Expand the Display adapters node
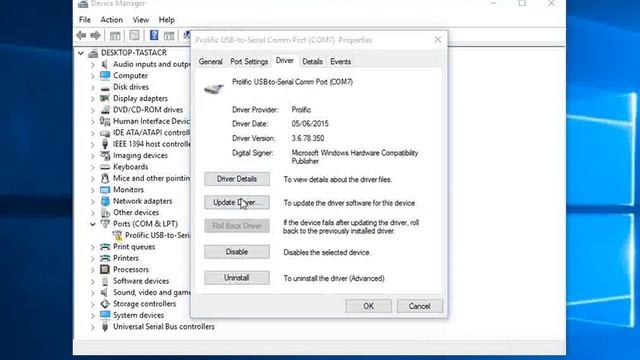 pos(93,99)
